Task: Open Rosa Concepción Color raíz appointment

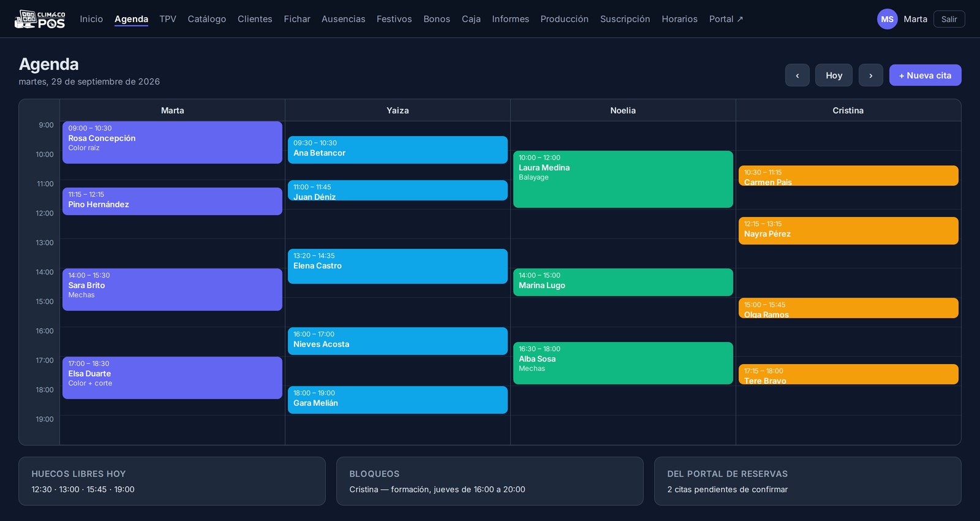Action: point(172,142)
